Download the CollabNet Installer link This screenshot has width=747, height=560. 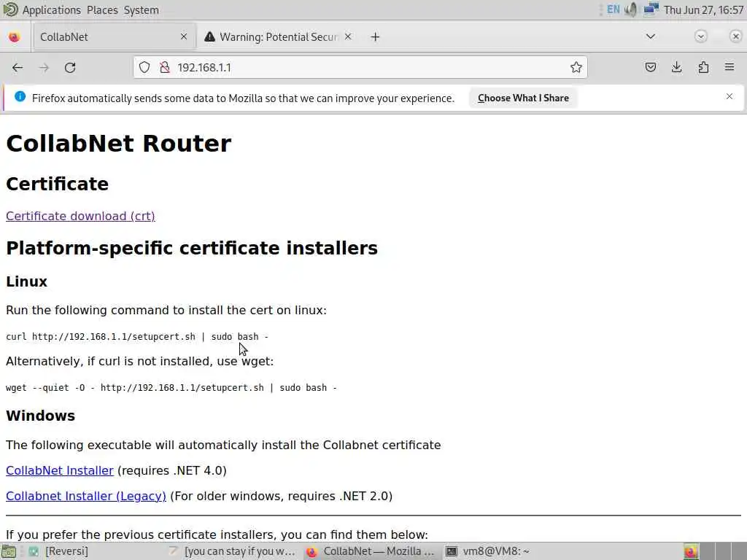[x=60, y=470]
